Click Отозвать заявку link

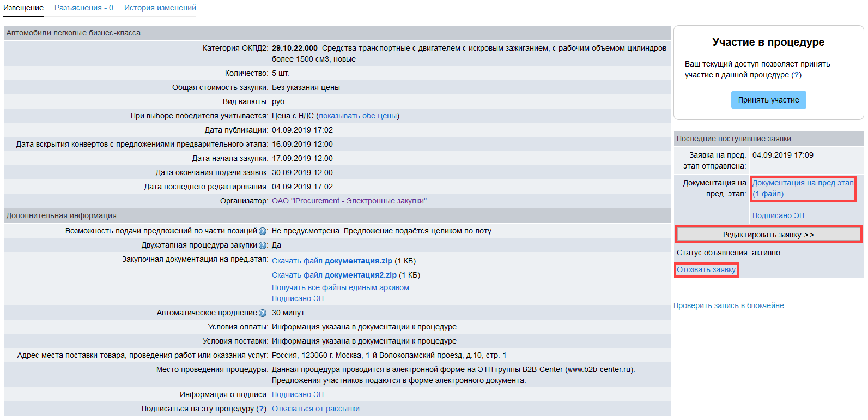pos(706,270)
